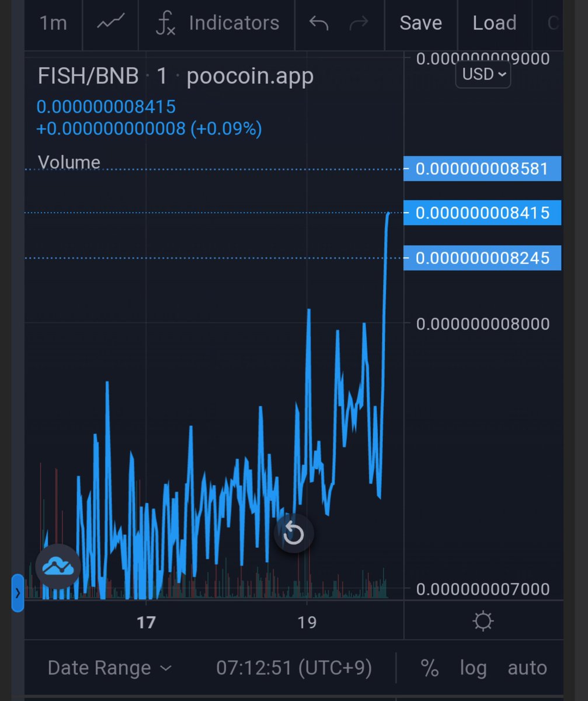
Task: Click the +0.09% price change value
Action: (x=226, y=129)
